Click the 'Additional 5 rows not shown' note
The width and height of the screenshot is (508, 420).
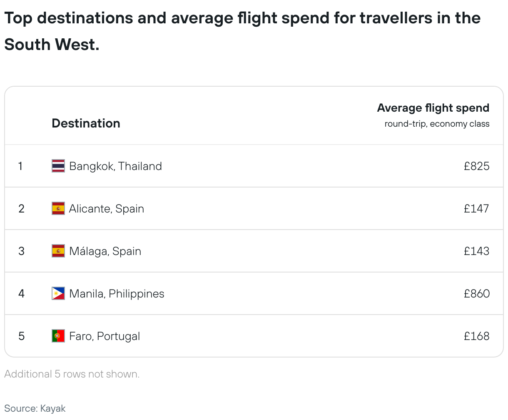(x=72, y=374)
